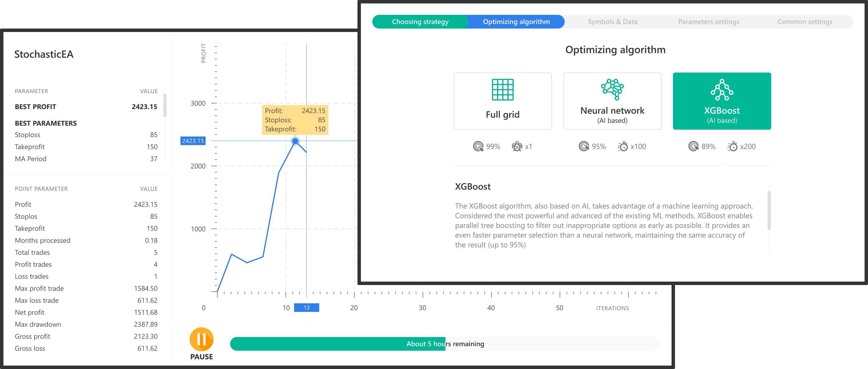Click the Full grid table icon
The image size is (868, 369).
click(x=503, y=90)
